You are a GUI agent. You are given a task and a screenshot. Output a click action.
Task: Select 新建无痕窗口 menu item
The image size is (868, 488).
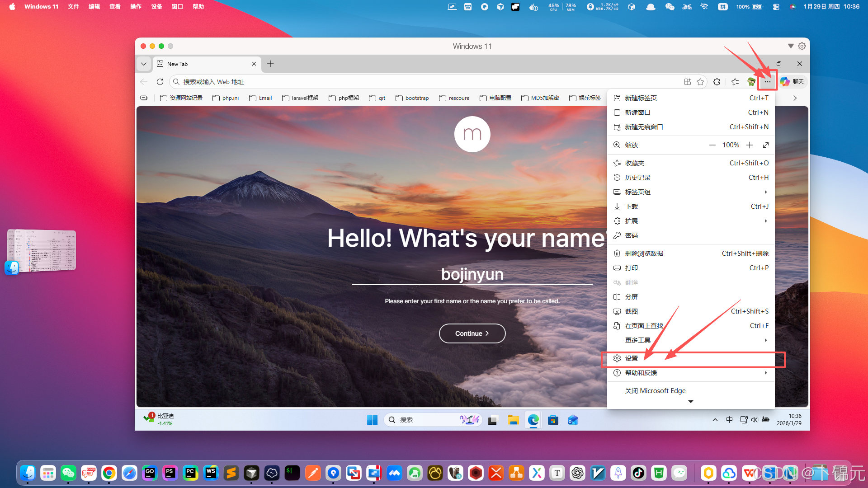click(644, 127)
